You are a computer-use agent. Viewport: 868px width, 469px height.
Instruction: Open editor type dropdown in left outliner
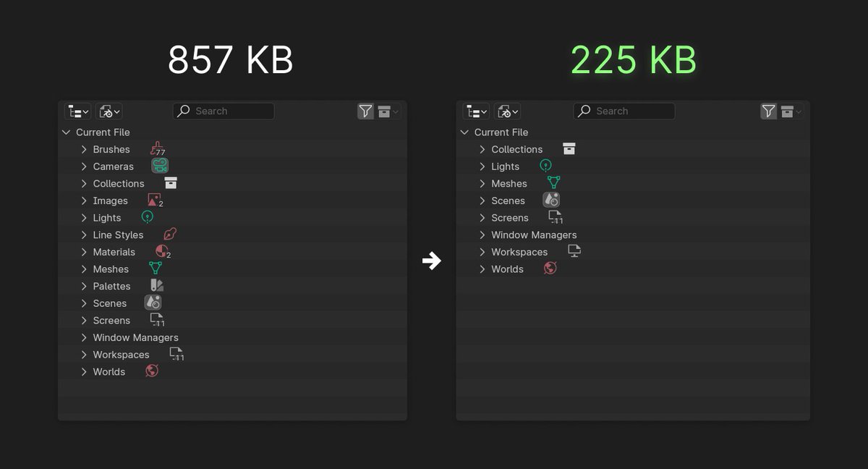pos(77,111)
